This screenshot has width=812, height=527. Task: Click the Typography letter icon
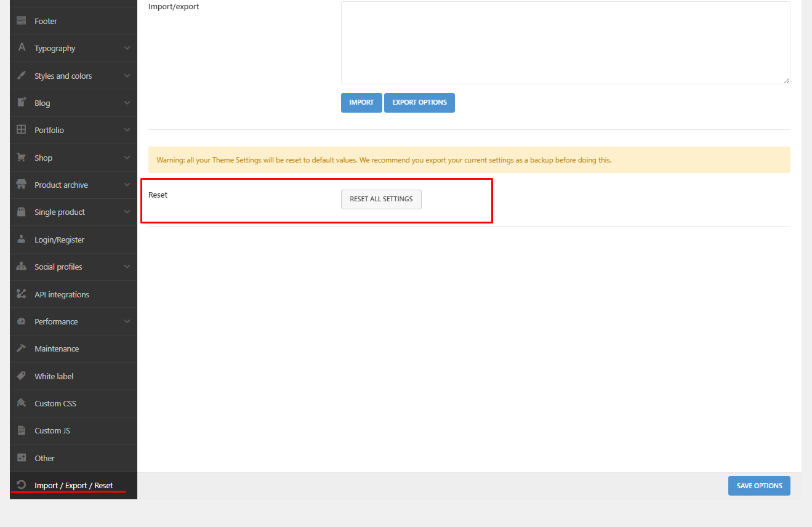point(22,48)
